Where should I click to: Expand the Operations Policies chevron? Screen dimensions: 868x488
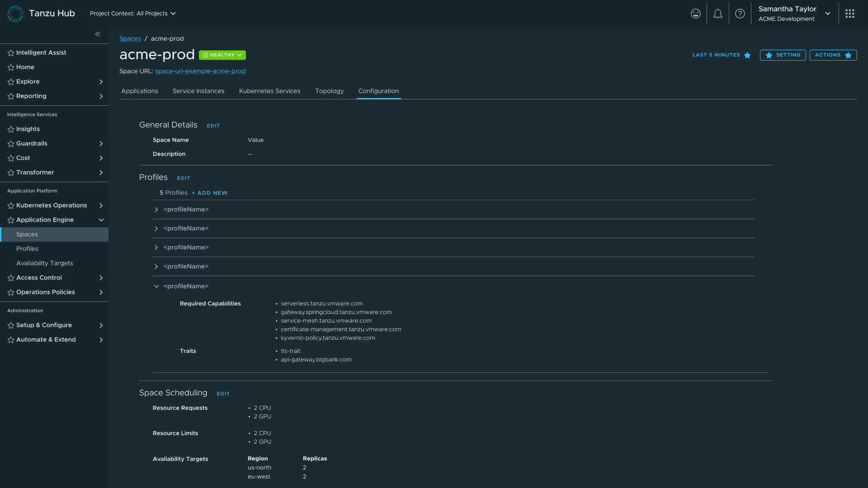[101, 292]
